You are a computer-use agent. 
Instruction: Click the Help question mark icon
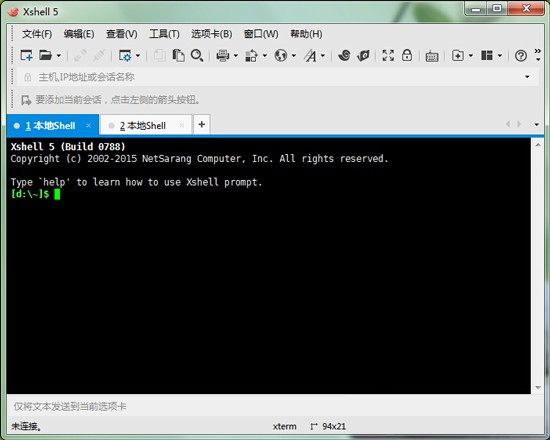point(521,55)
